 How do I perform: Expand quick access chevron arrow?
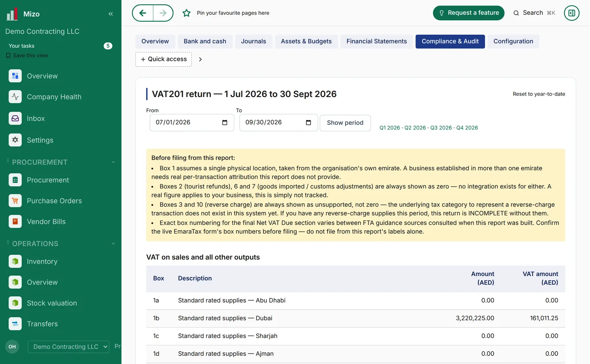(x=200, y=59)
